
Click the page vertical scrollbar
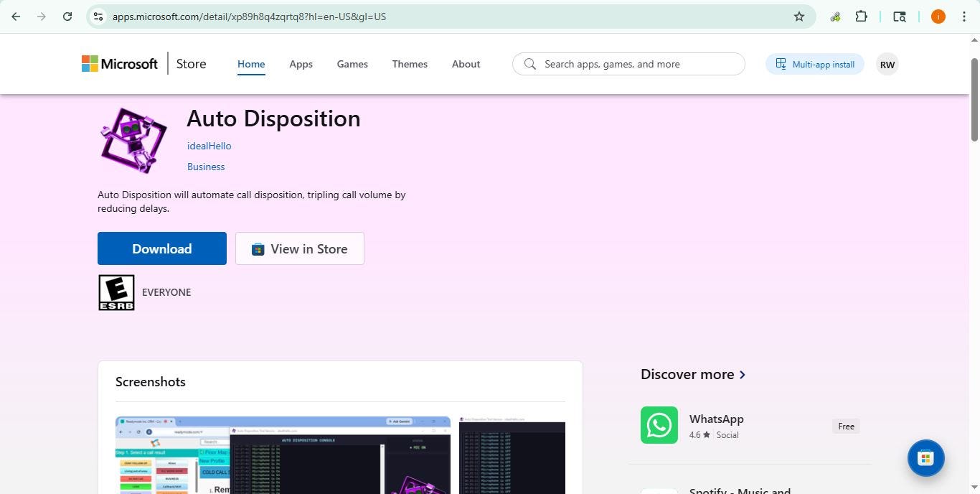tap(975, 99)
